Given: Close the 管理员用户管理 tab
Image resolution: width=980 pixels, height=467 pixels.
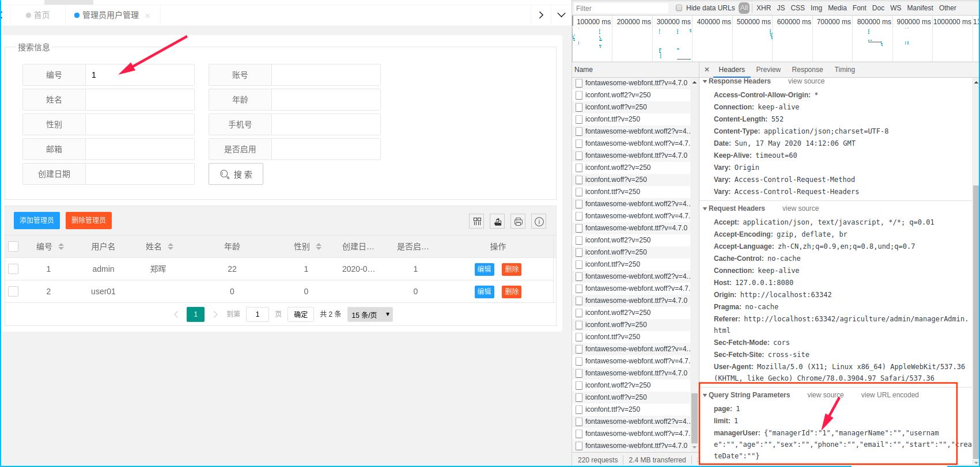Looking at the screenshot, I should [147, 16].
